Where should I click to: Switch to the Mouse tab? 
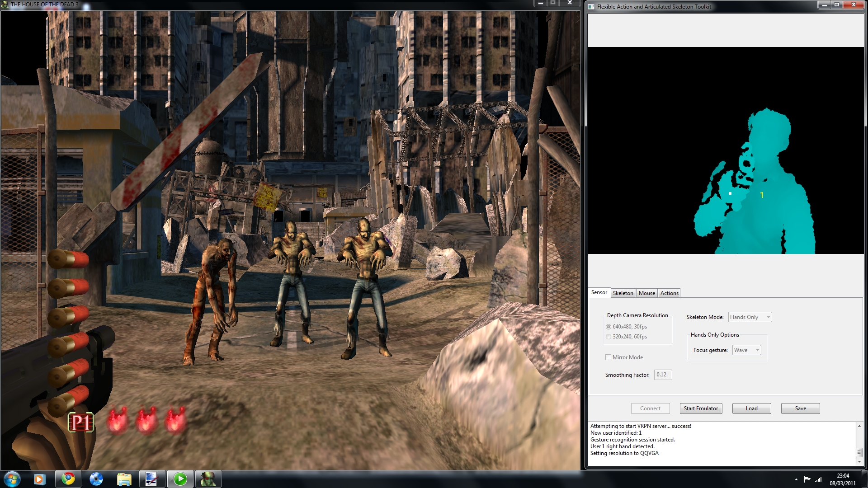[x=647, y=293]
